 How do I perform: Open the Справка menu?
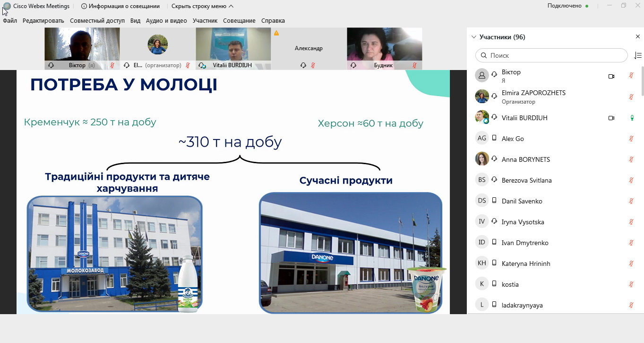click(273, 21)
